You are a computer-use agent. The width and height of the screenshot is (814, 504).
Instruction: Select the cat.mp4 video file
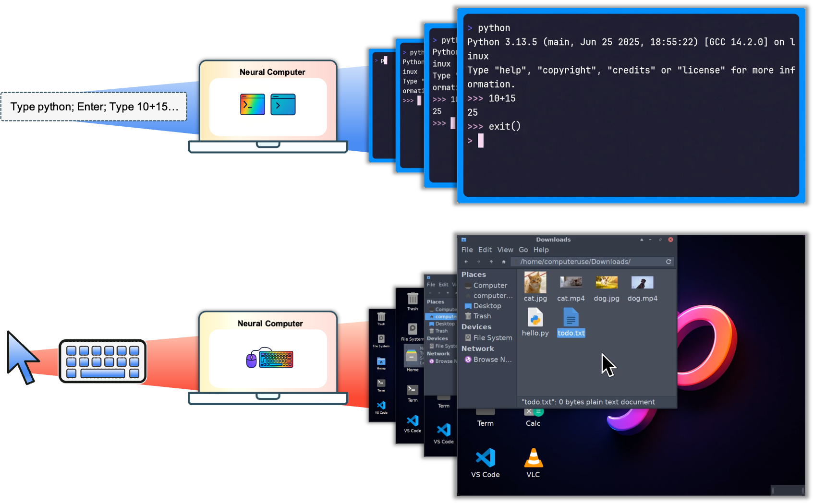click(x=571, y=282)
